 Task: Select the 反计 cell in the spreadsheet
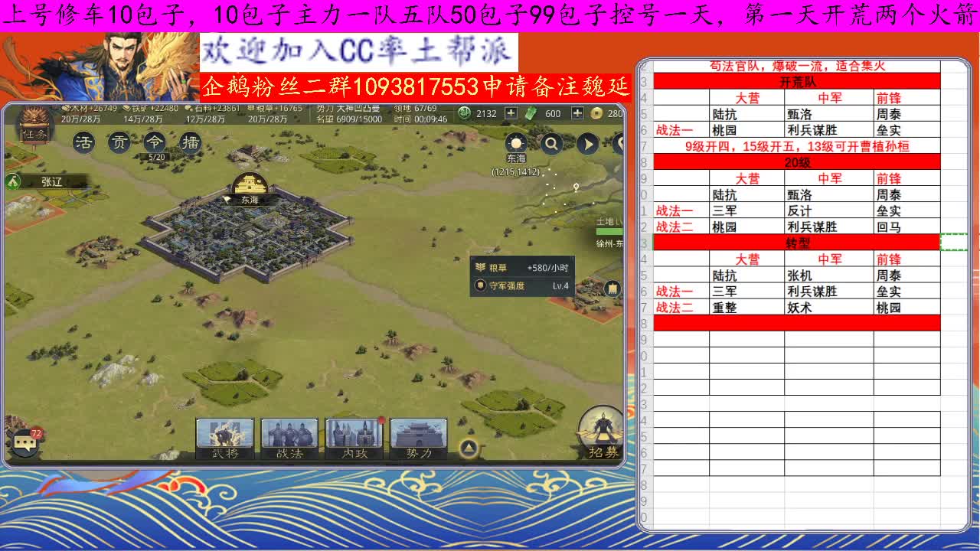coord(828,210)
